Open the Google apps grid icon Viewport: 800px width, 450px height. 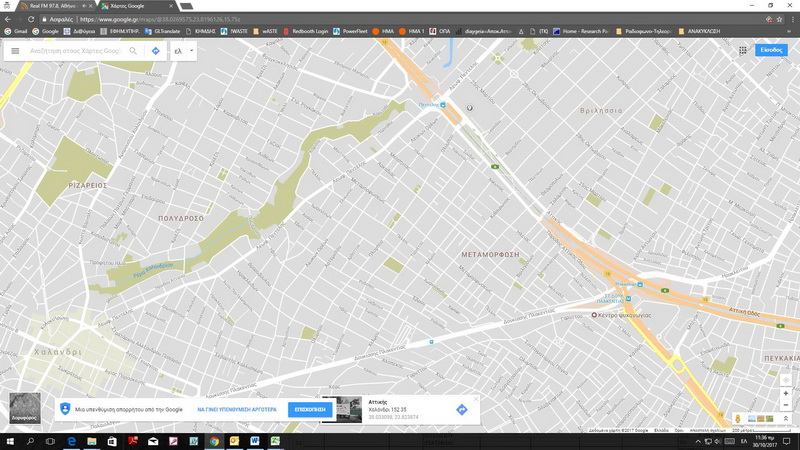point(743,50)
